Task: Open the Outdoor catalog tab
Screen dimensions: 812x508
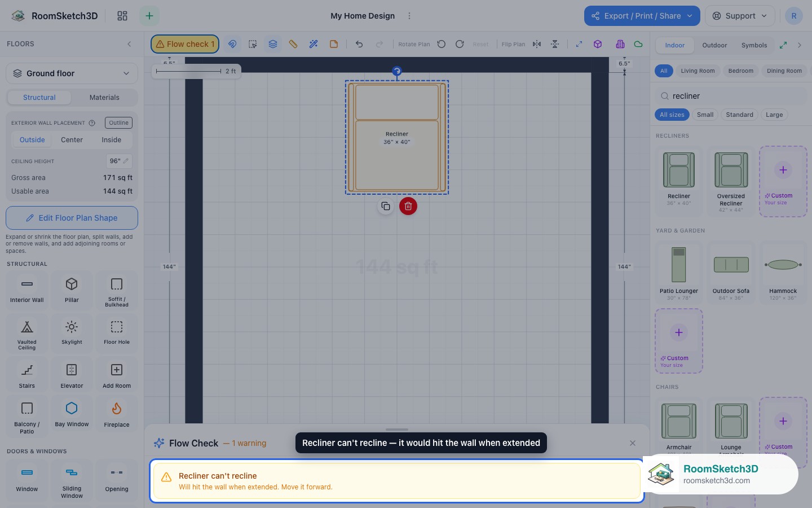Action: [714, 45]
